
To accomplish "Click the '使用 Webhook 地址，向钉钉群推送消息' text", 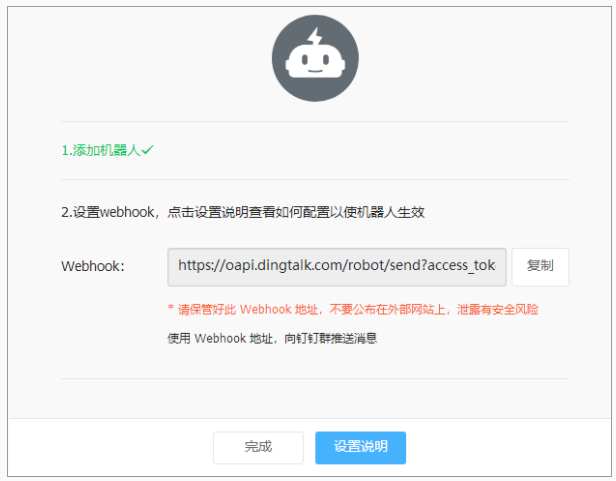I will (x=272, y=338).
